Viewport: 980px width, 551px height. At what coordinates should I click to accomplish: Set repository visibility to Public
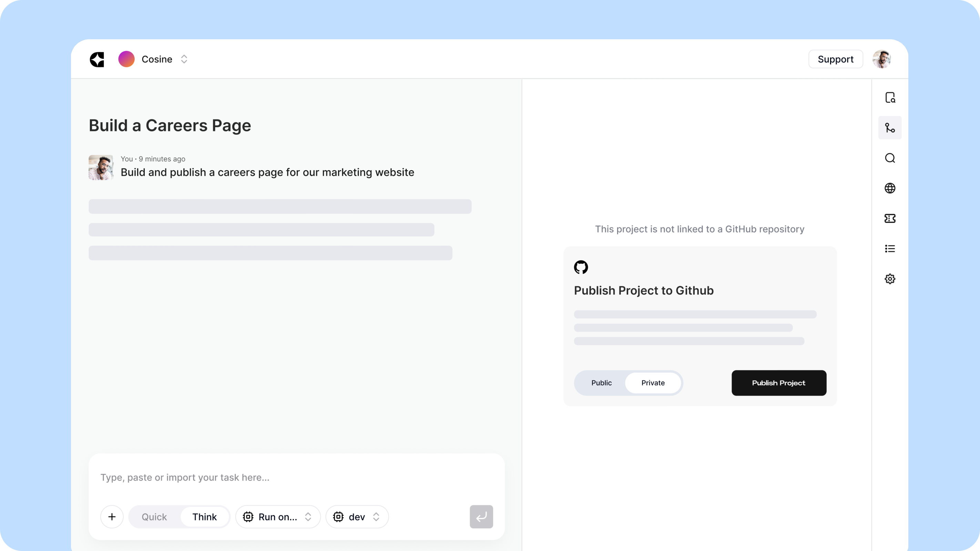pyautogui.click(x=601, y=383)
